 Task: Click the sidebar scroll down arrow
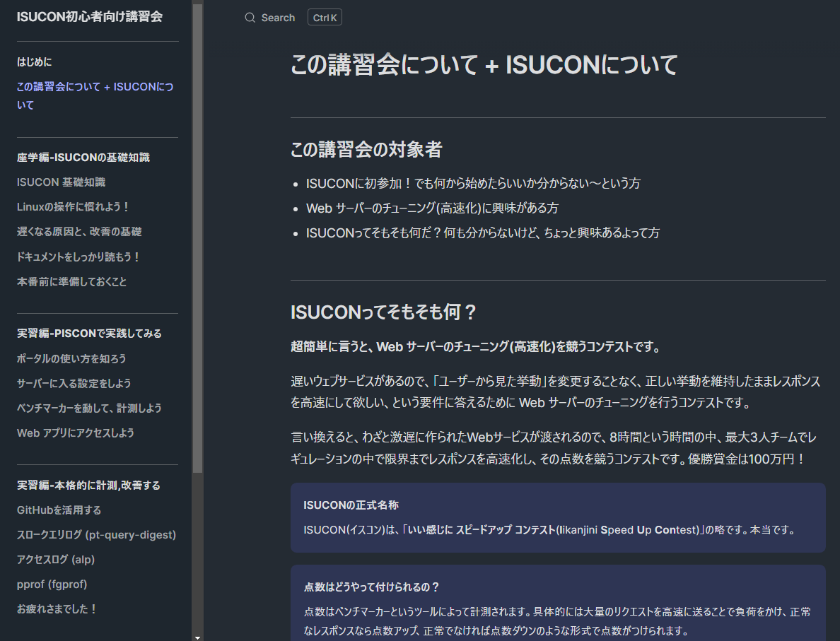pyautogui.click(x=198, y=637)
